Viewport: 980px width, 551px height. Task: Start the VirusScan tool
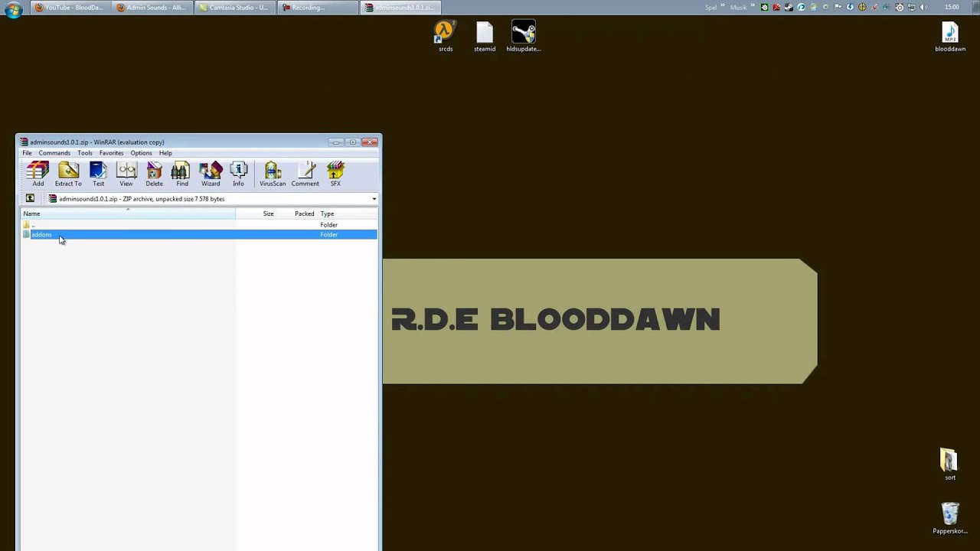pos(273,174)
